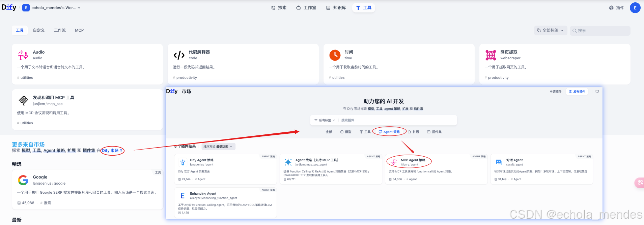Click the Enhancing Agent E icon in marketplace
Screen dimensions: 644x225
point(183,196)
